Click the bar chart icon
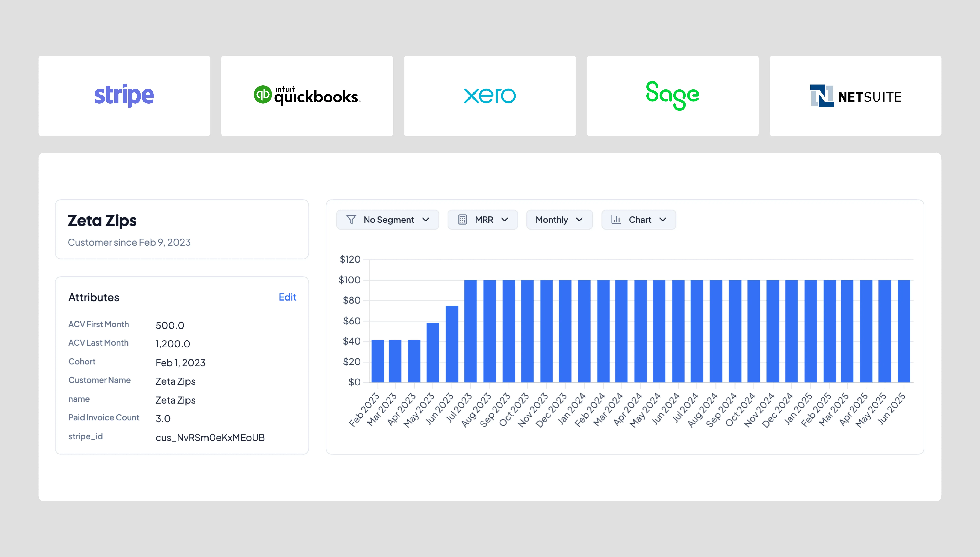This screenshot has width=980, height=557. coord(616,220)
